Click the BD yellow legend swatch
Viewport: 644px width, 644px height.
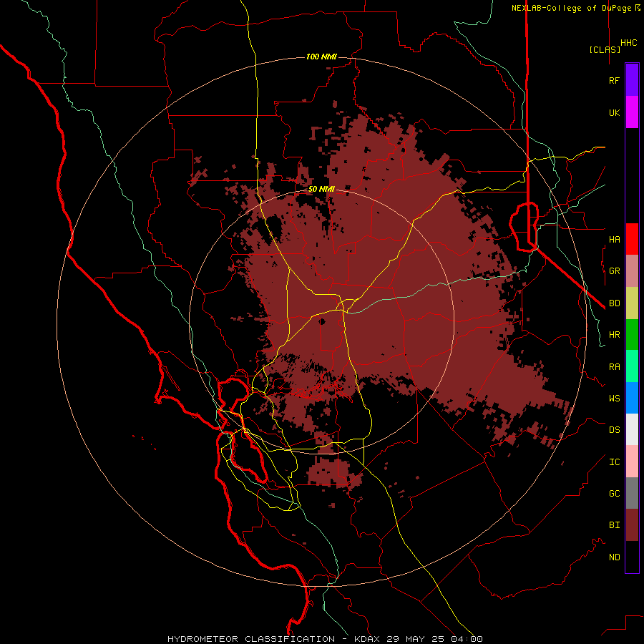click(x=632, y=303)
